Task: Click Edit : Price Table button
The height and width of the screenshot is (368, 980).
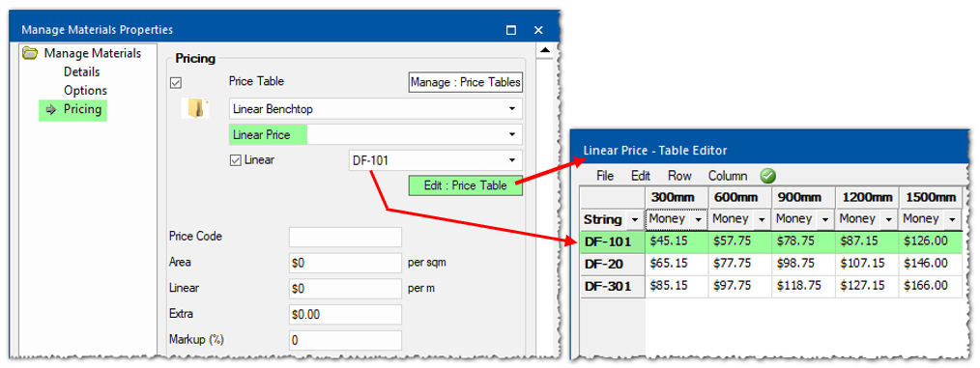Action: coord(466,185)
